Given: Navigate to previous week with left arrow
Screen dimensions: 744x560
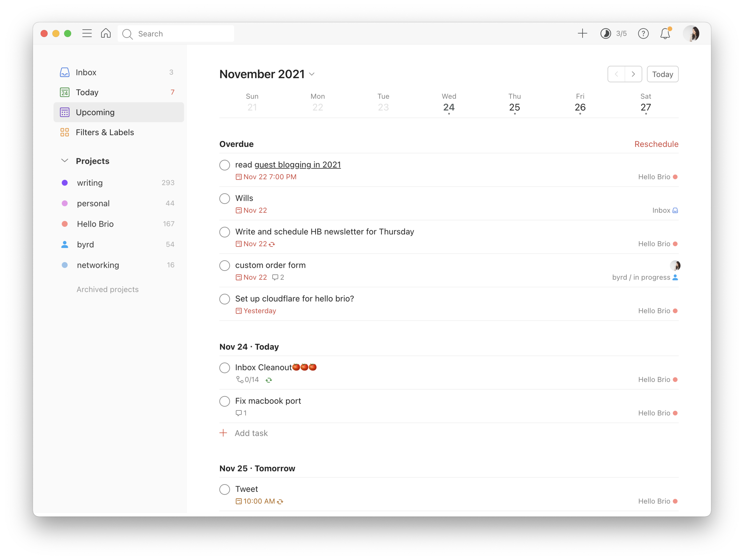Looking at the screenshot, I should [617, 73].
